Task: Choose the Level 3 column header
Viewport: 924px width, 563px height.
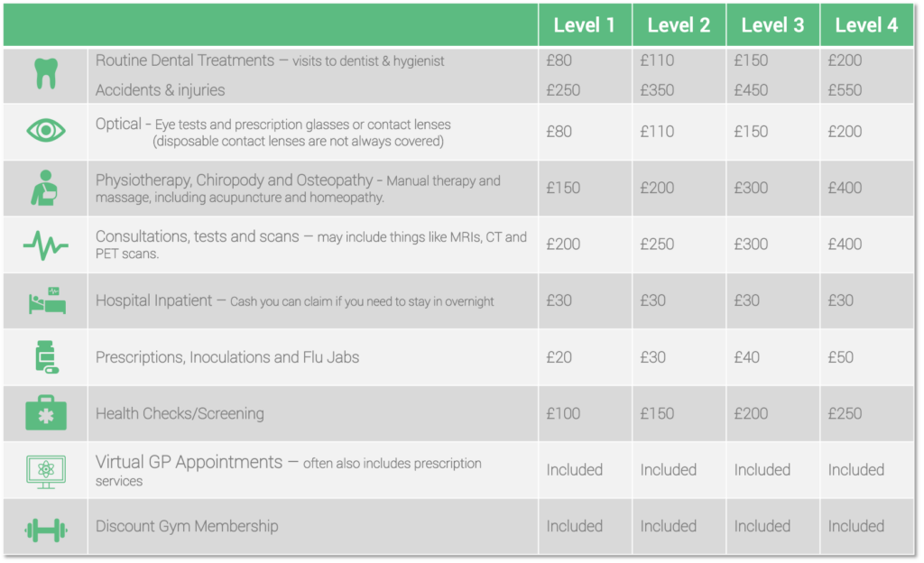Action: coord(772,24)
